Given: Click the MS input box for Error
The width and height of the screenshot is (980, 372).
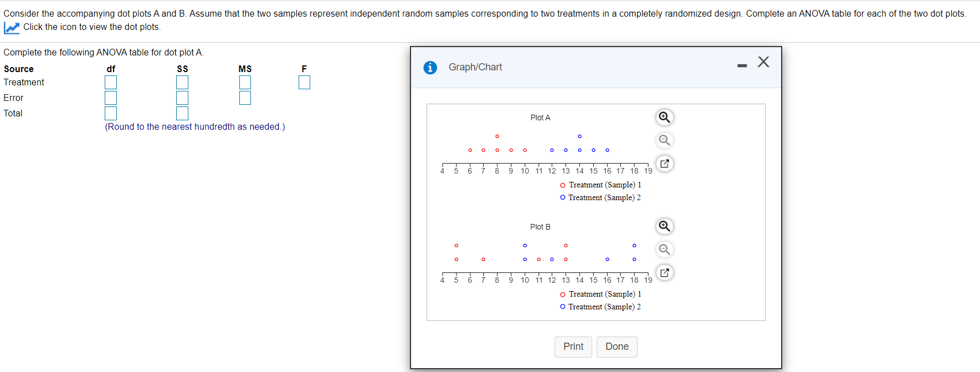Looking at the screenshot, I should (x=245, y=98).
